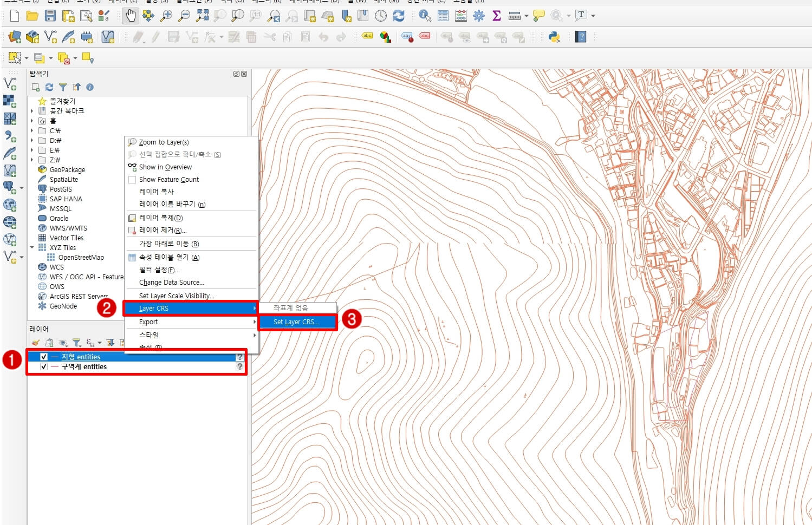Click the layer visibility eye icon
812x525 pixels.
pyautogui.click(x=63, y=343)
